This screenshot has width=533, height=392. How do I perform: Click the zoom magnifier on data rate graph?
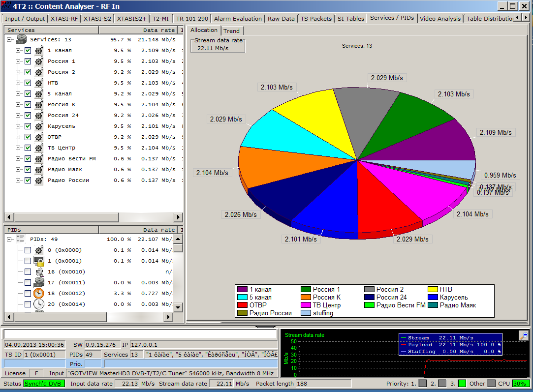coord(524,335)
